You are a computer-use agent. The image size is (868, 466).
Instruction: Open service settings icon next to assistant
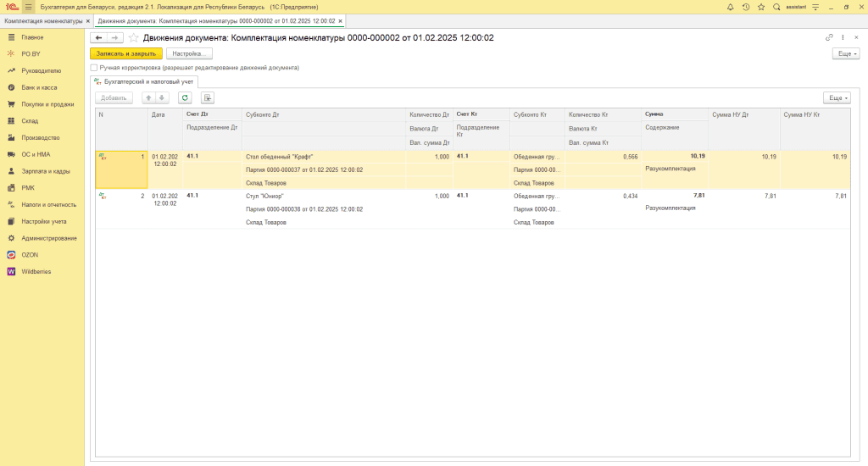point(815,7)
